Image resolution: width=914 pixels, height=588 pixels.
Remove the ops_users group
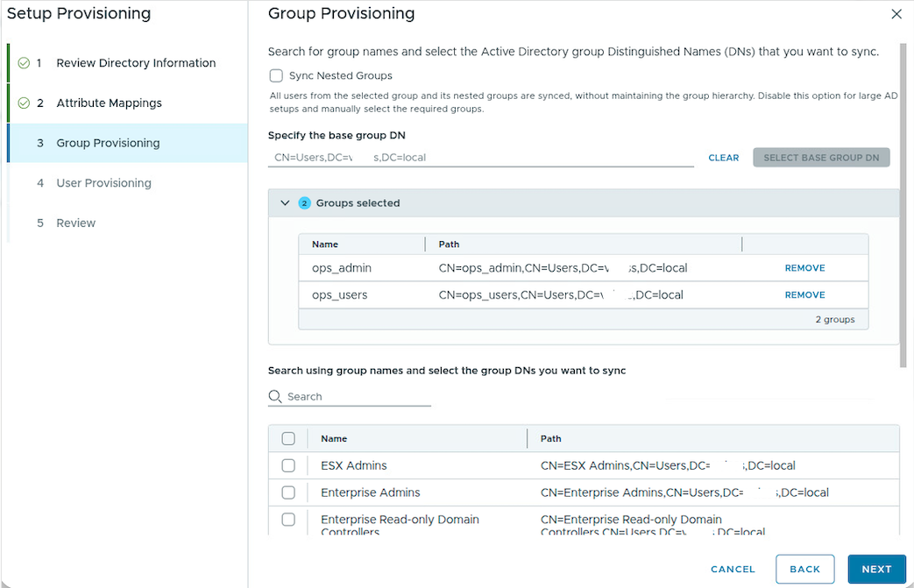coord(804,294)
